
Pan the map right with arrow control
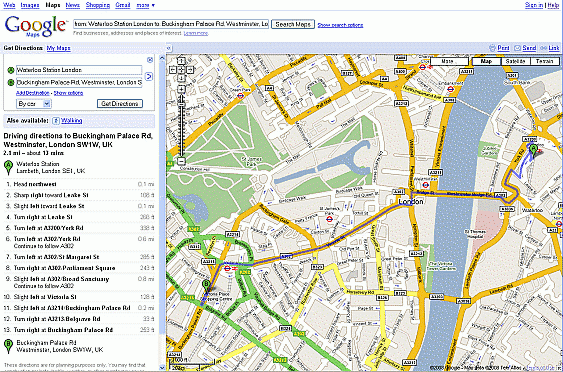click(x=190, y=70)
